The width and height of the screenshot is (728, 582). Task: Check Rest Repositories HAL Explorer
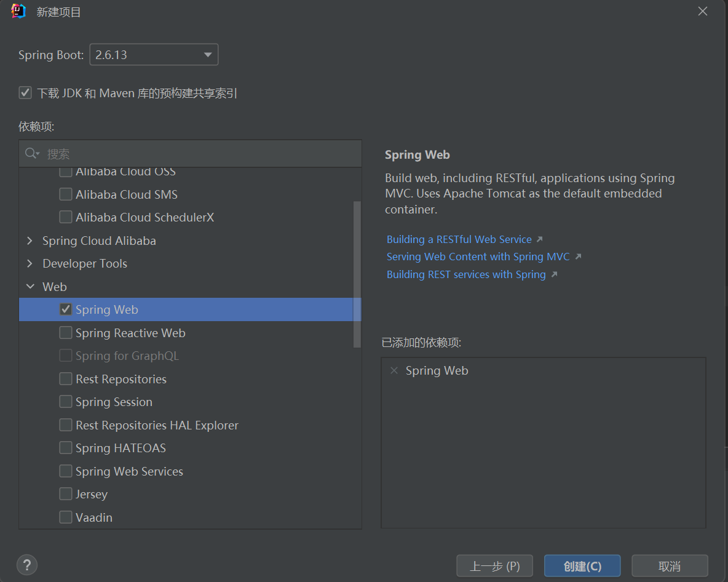(x=66, y=425)
